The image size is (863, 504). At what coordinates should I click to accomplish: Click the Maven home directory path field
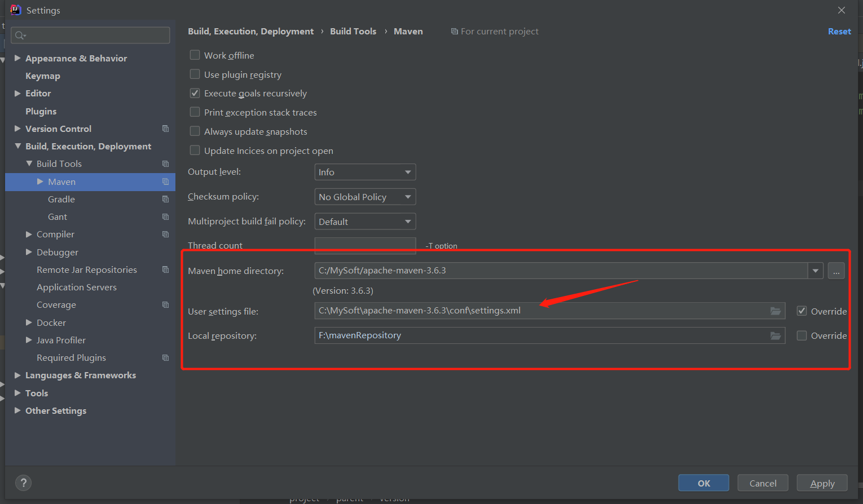[561, 271]
